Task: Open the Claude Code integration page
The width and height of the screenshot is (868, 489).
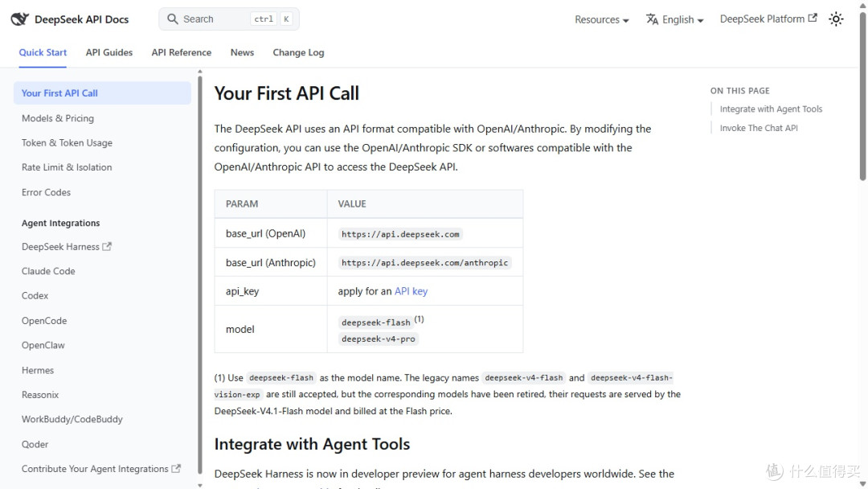Action: pos(48,271)
